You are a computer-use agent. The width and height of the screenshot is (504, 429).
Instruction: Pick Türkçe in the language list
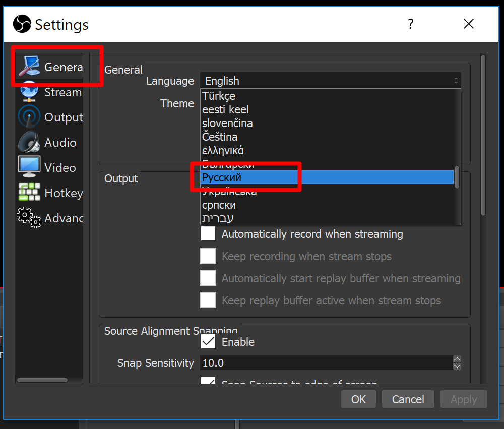[219, 96]
